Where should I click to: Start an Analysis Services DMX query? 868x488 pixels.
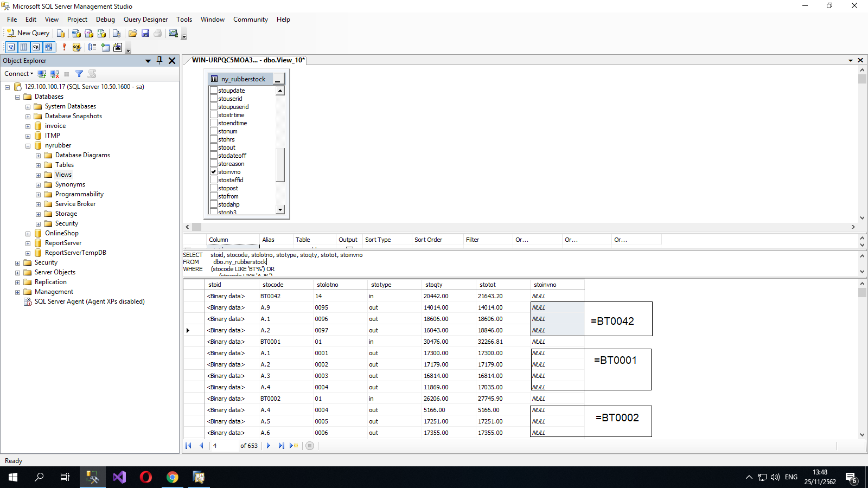(89, 33)
